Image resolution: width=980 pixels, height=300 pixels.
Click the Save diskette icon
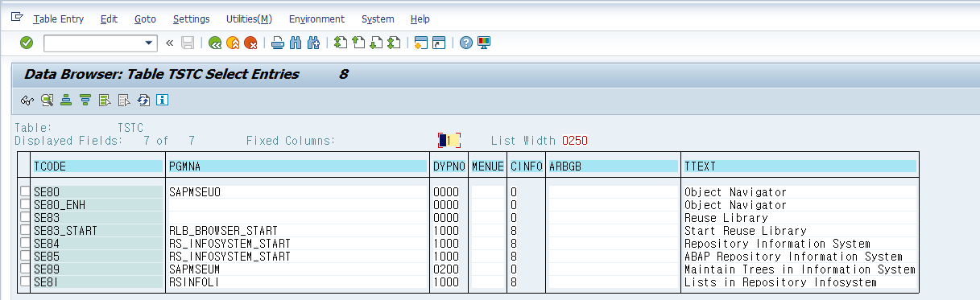(x=188, y=43)
